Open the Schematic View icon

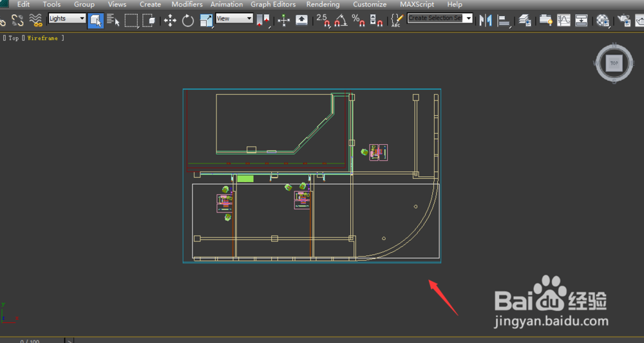tap(581, 20)
